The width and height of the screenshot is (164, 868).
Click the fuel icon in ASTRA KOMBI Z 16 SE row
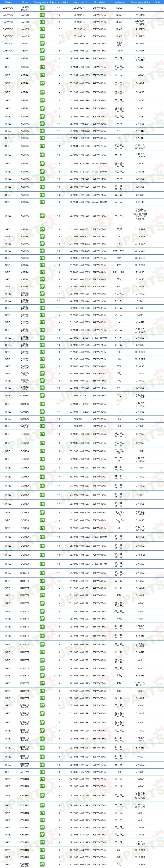pos(42,366)
